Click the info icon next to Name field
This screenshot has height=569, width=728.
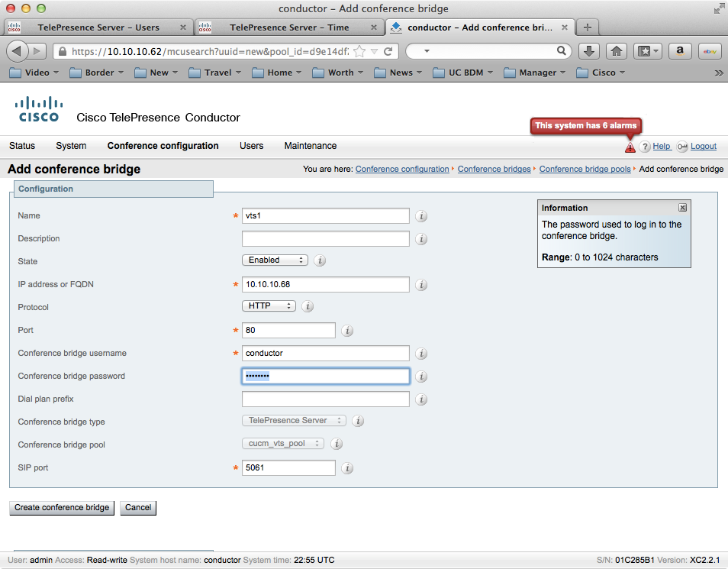click(x=421, y=216)
